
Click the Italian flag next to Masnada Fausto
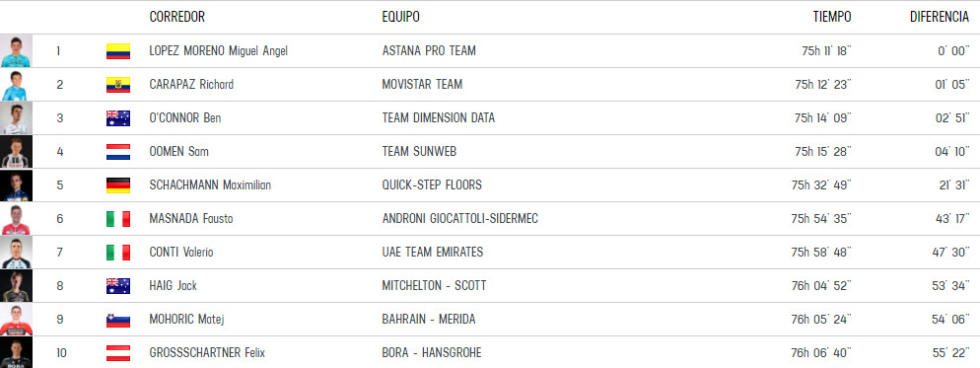click(118, 219)
